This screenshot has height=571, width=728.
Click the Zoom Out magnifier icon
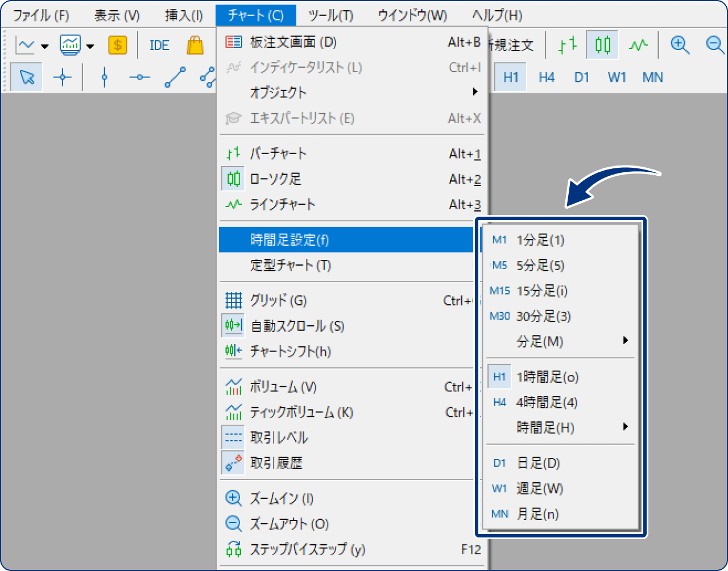[713, 45]
